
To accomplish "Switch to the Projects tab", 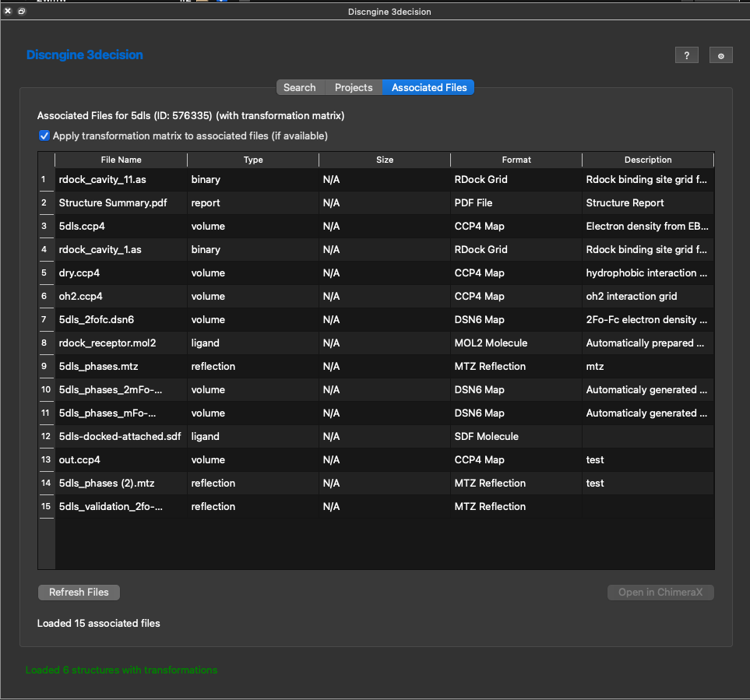I will coord(354,87).
